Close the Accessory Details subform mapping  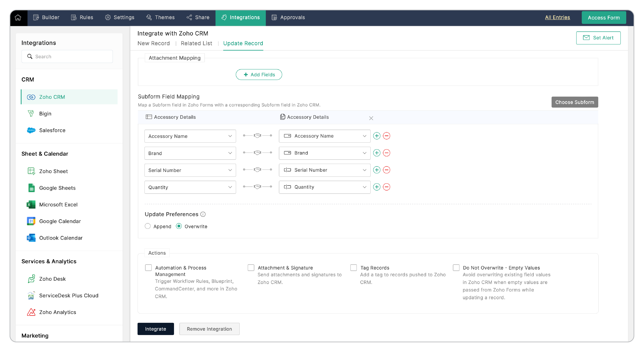click(371, 118)
